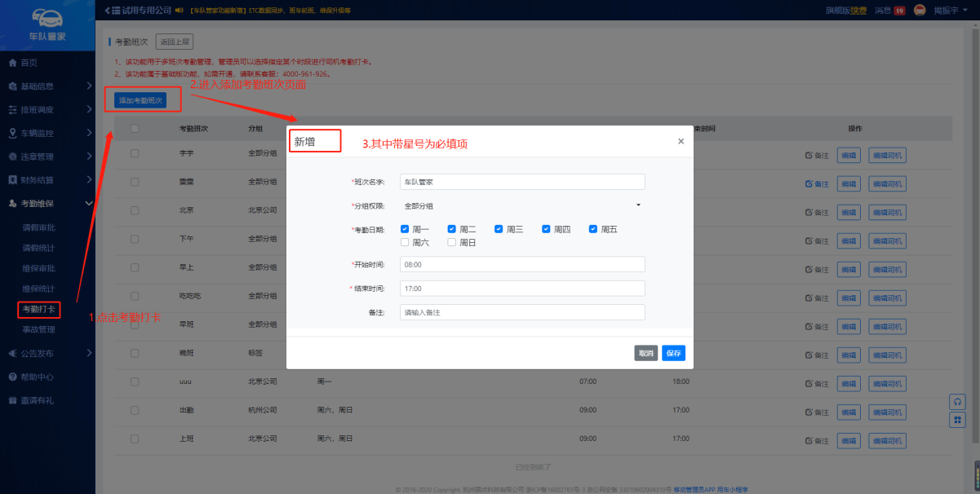Click the red 19 message badge
980x494 pixels.
point(899,11)
